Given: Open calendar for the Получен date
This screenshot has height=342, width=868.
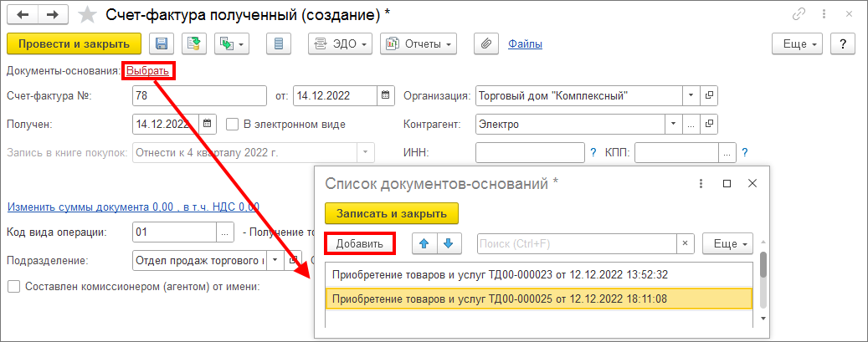Looking at the screenshot, I should coord(208,125).
